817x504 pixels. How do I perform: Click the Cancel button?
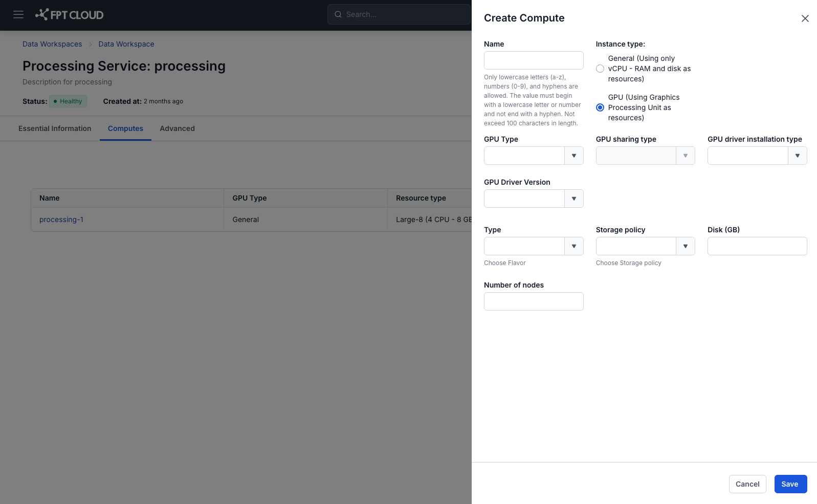747,484
